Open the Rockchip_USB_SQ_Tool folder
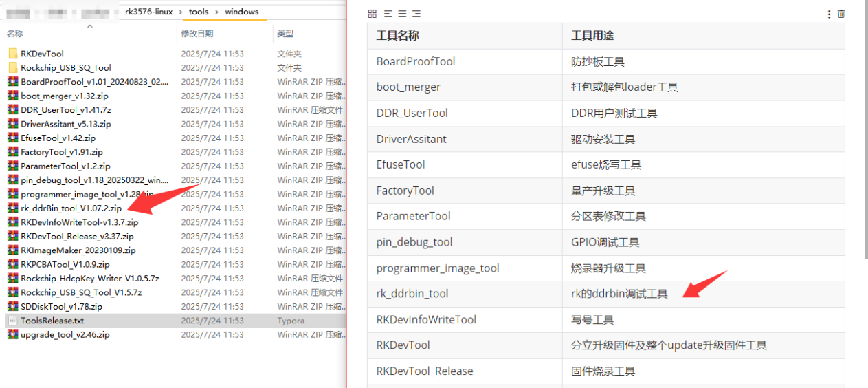 click(65, 67)
